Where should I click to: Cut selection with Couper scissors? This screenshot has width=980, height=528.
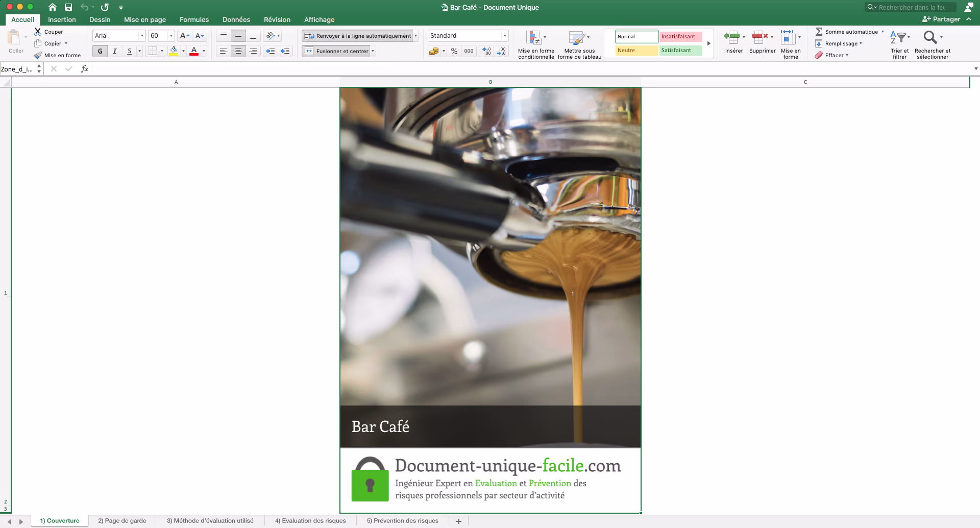[x=48, y=32]
